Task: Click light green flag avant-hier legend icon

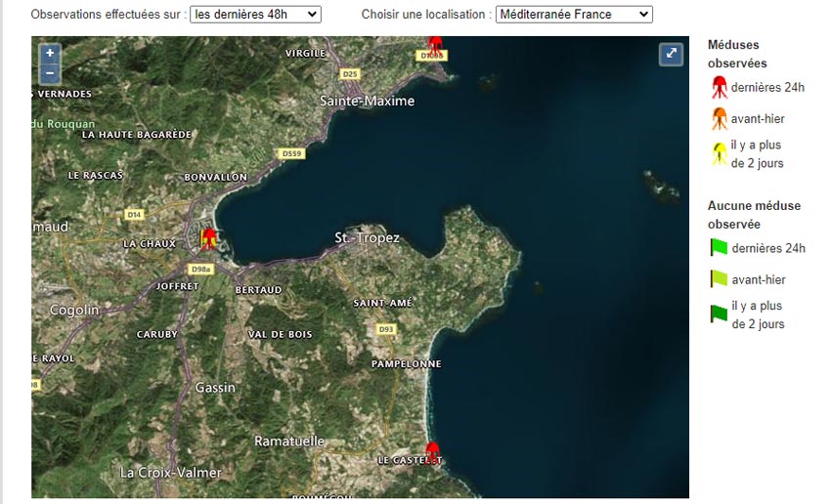Action: (x=720, y=279)
